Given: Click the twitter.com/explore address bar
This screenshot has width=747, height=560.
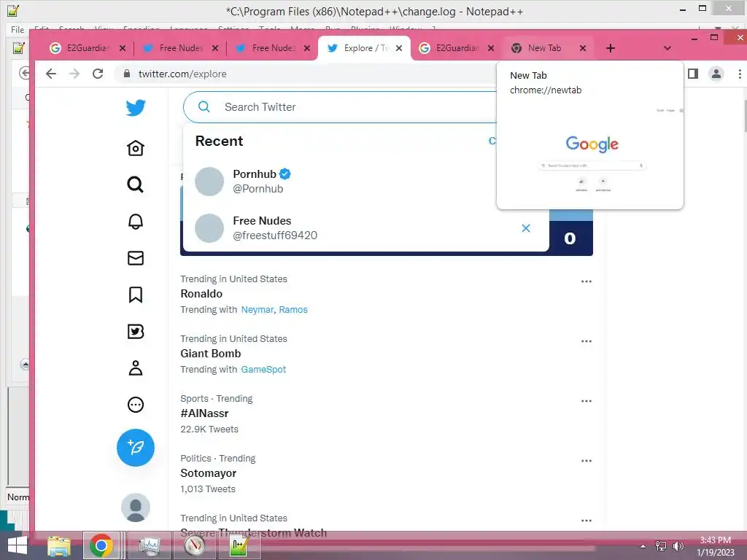Looking at the screenshot, I should pyautogui.click(x=182, y=74).
